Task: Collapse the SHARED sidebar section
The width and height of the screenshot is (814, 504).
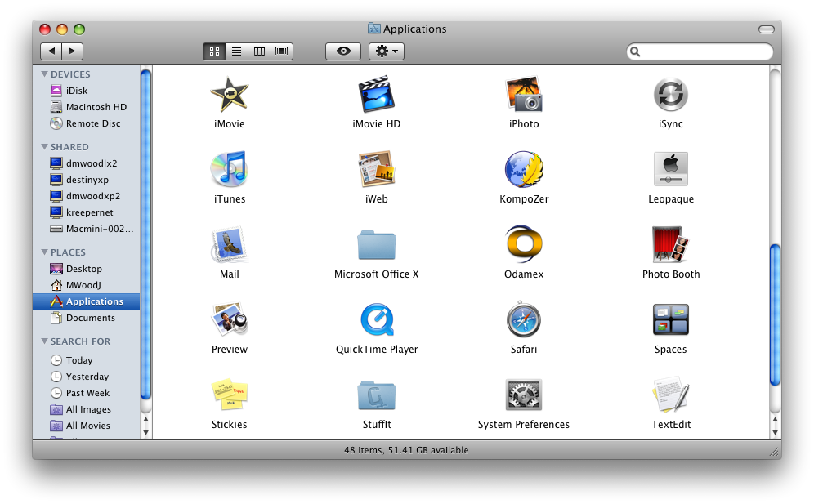Action: click(x=45, y=147)
